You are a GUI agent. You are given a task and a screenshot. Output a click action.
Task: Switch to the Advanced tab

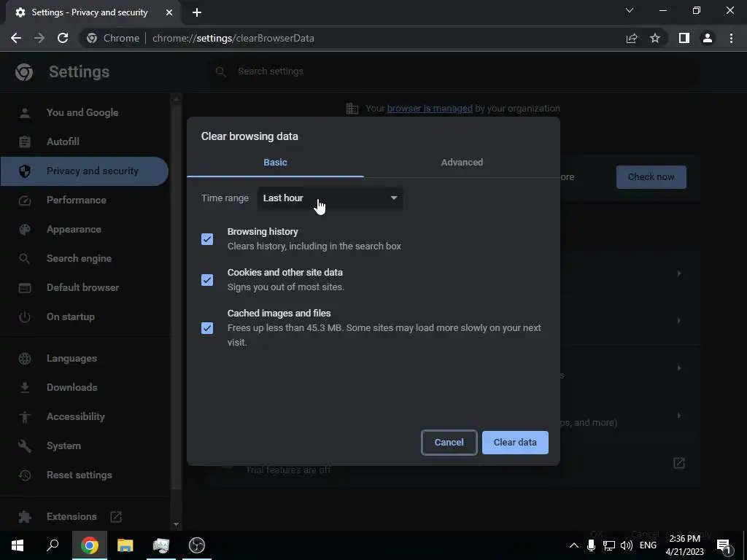pyautogui.click(x=462, y=163)
